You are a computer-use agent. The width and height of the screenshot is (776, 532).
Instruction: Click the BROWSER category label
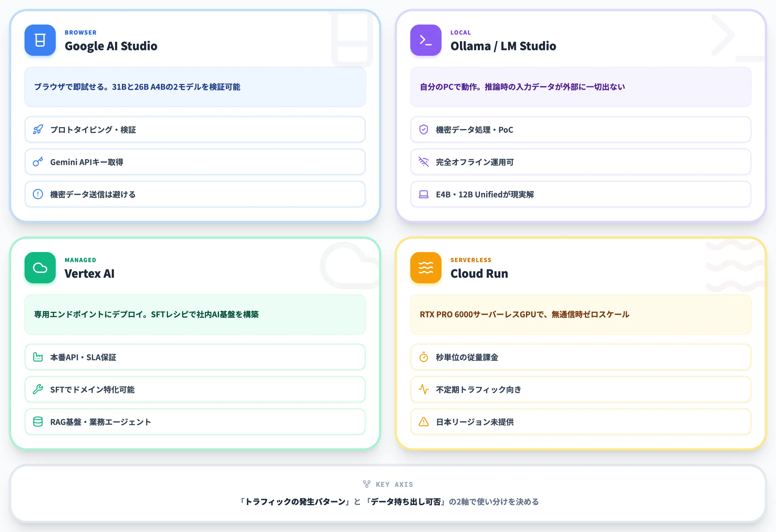pos(81,32)
